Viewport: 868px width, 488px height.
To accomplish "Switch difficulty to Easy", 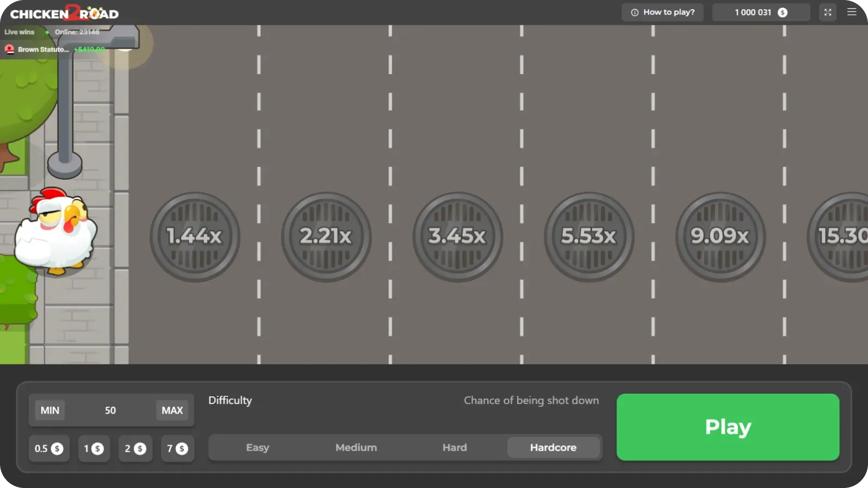I will pos(258,447).
